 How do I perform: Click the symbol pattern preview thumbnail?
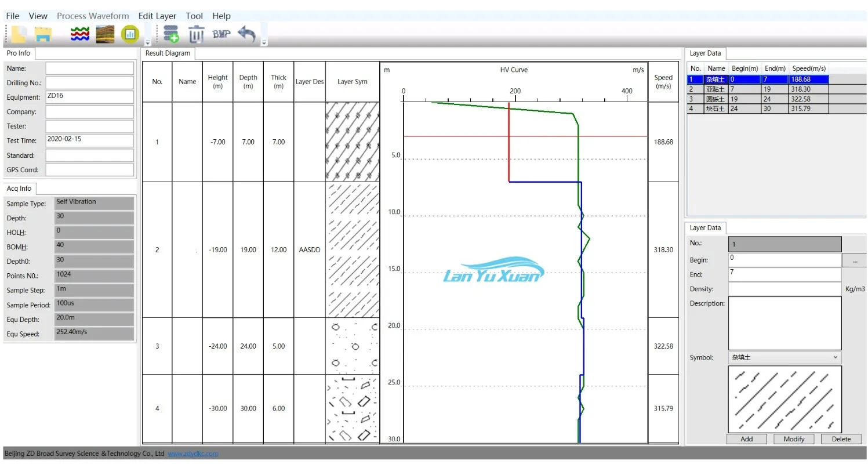[785, 399]
